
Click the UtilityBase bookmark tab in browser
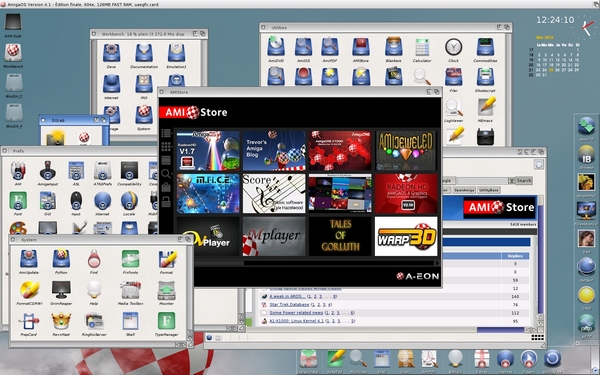pos(489,190)
